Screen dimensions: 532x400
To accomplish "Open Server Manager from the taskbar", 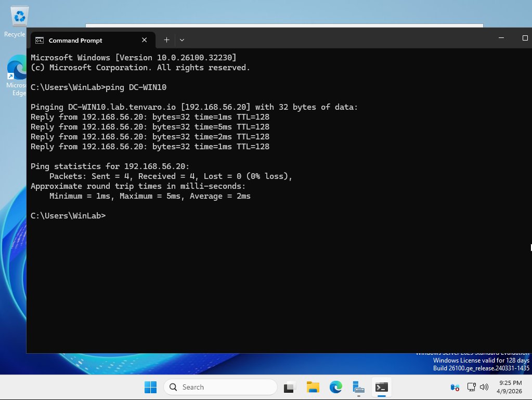I will tap(358, 387).
